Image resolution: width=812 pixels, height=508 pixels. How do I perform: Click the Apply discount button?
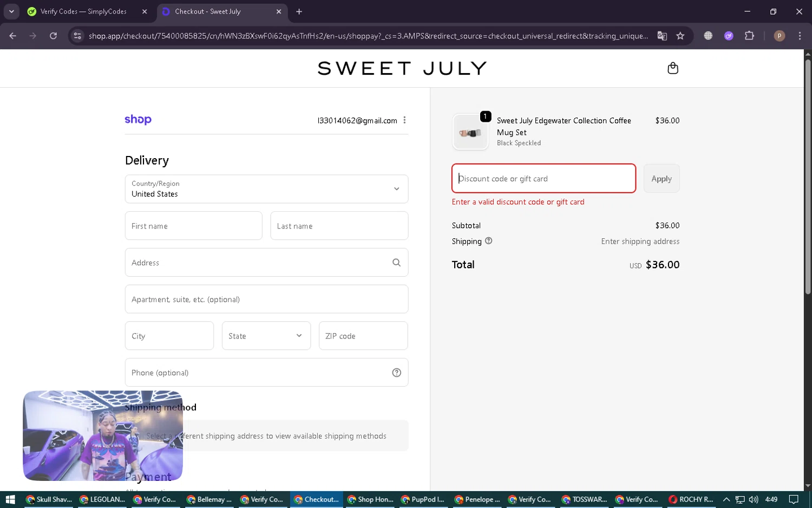[x=662, y=178]
